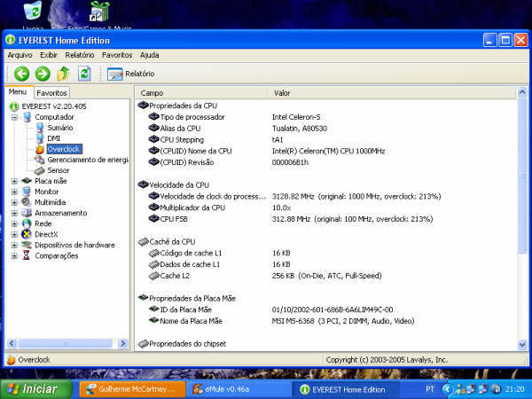532x399 pixels.
Task: Open the Iniciar start menu
Action: (35, 389)
